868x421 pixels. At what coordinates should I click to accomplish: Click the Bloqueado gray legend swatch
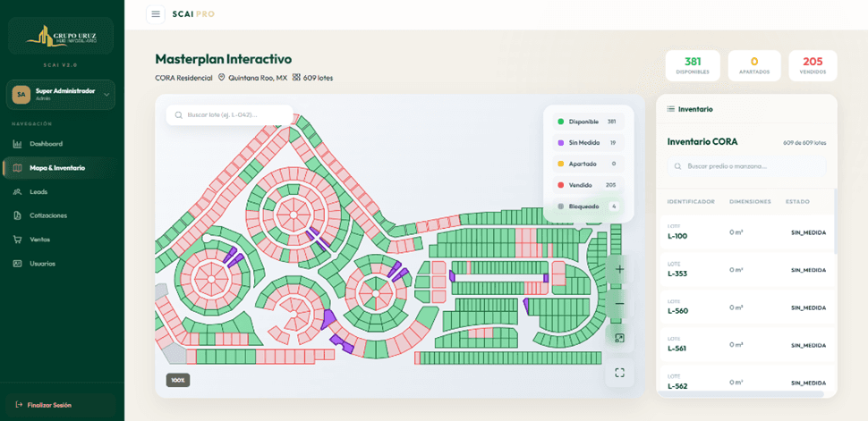click(x=560, y=206)
